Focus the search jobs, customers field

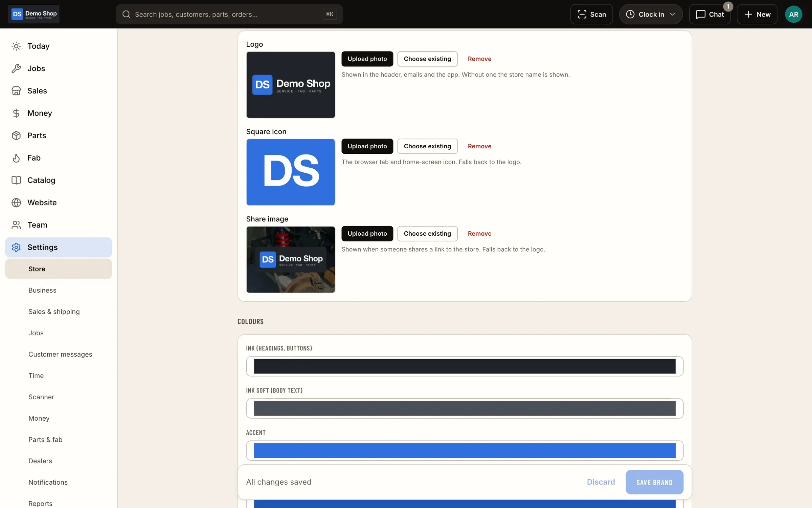229,14
